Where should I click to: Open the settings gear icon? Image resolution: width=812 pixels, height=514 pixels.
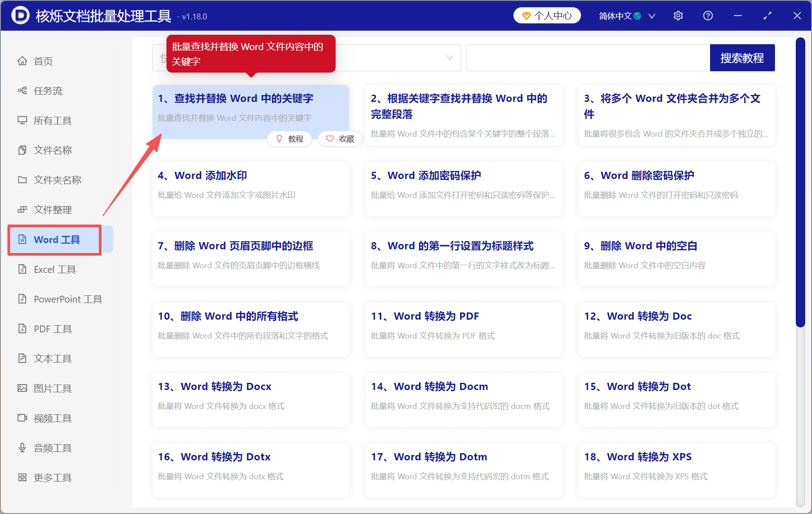click(678, 16)
